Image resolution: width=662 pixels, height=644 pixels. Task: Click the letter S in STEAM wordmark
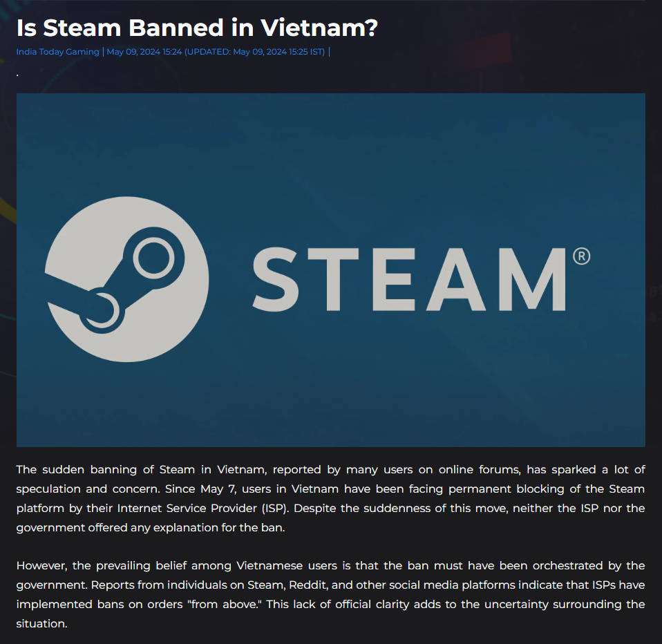pyautogui.click(x=275, y=280)
